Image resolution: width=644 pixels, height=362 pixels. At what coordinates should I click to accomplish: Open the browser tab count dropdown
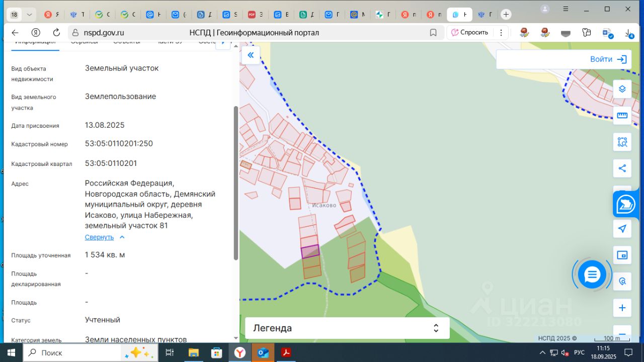click(x=29, y=15)
